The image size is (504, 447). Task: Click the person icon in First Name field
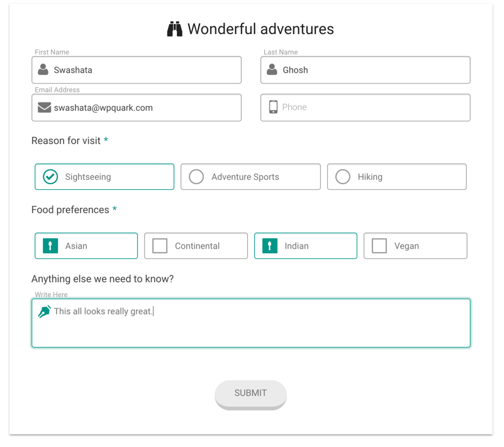[43, 69]
